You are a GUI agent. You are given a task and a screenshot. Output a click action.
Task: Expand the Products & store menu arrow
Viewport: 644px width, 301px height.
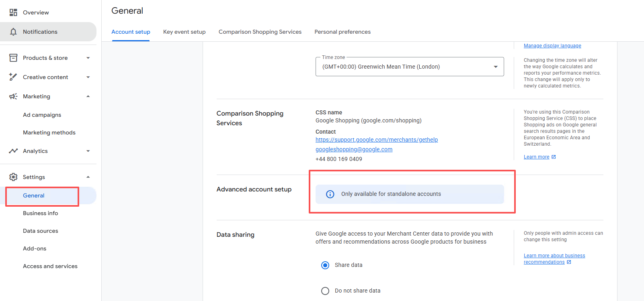[88, 58]
